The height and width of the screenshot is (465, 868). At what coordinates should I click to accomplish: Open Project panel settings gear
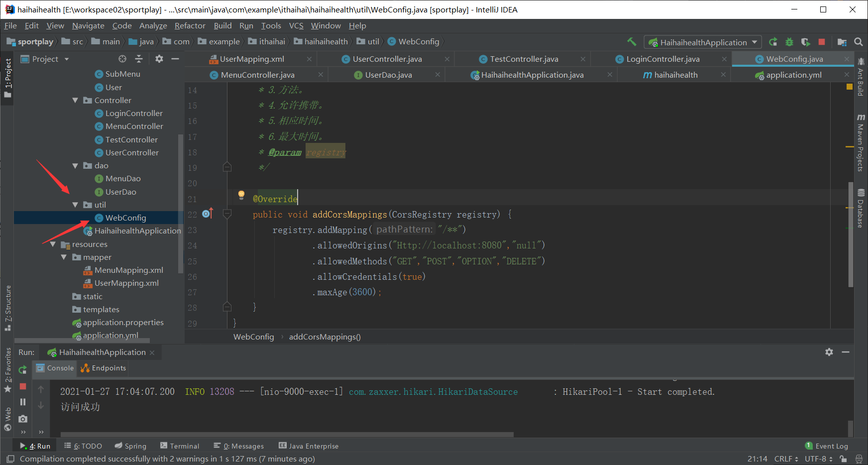click(159, 59)
